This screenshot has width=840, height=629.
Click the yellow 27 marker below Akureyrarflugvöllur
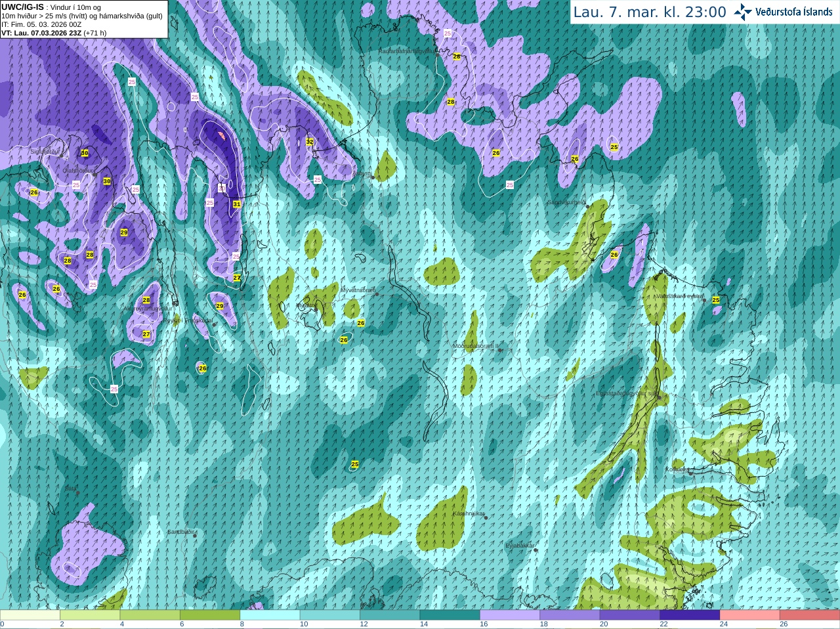pos(146,334)
